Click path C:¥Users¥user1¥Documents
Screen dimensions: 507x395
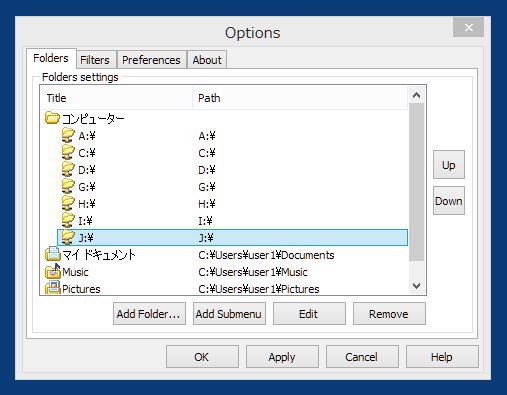(266, 255)
